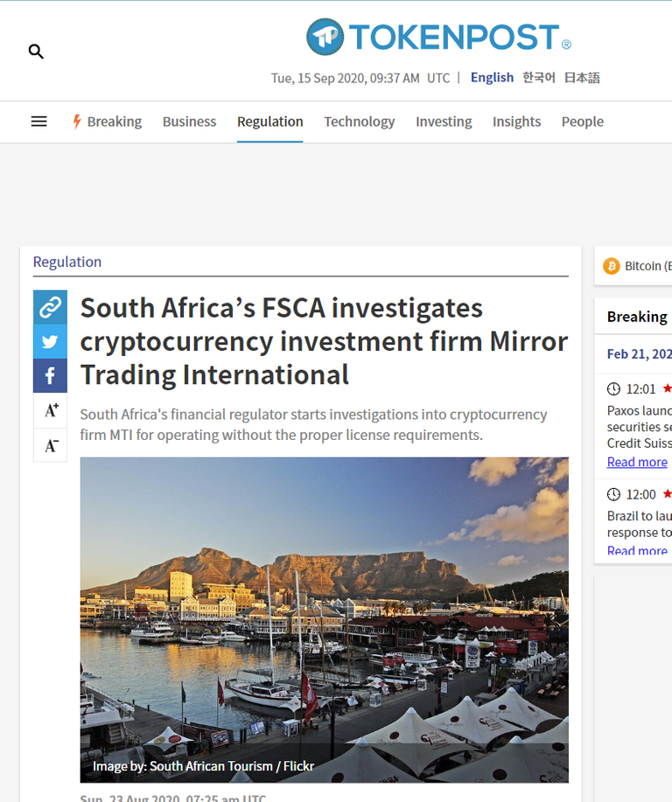Viewport: 672px width, 802px height.
Task: Click the Brazil breaking news text
Action: [640, 524]
